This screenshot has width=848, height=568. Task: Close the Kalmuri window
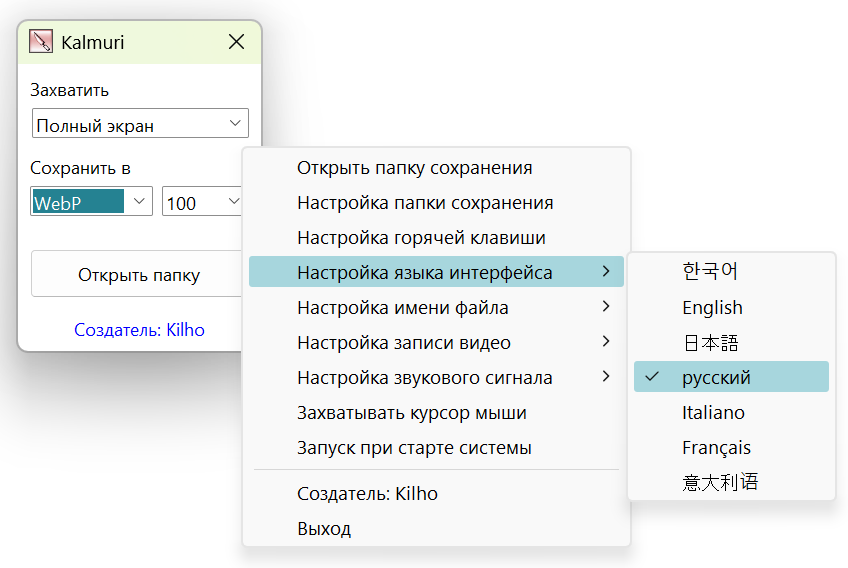tap(236, 42)
